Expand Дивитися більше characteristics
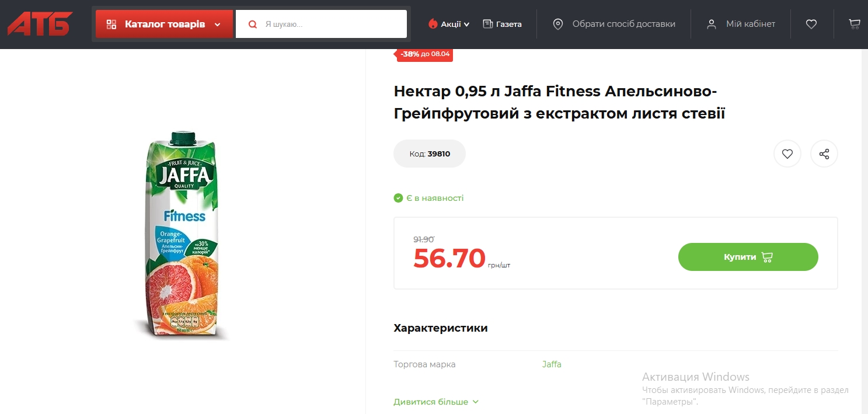The width and height of the screenshot is (868, 414). pos(435,402)
